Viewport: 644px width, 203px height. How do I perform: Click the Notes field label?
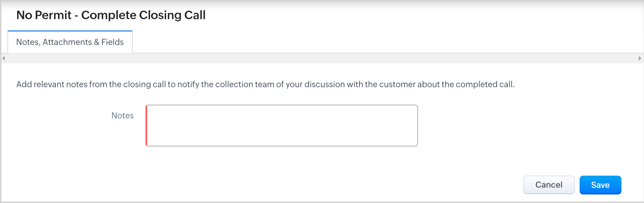[x=122, y=116]
